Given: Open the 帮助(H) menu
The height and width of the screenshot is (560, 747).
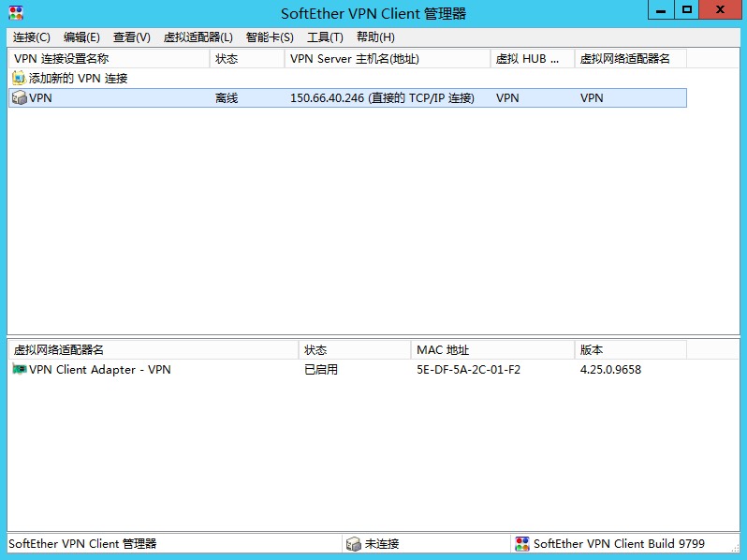Looking at the screenshot, I should click(x=375, y=37).
